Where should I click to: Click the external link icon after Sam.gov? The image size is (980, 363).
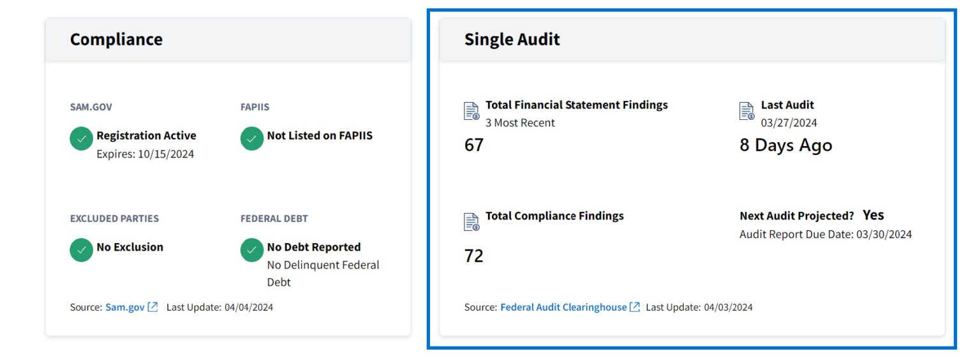coord(153,307)
